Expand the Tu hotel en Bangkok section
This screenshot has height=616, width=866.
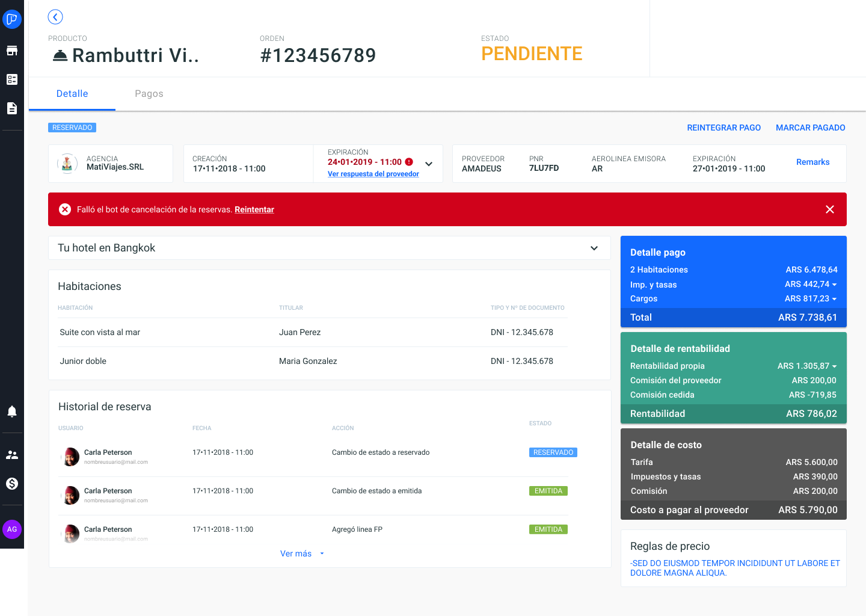point(594,248)
